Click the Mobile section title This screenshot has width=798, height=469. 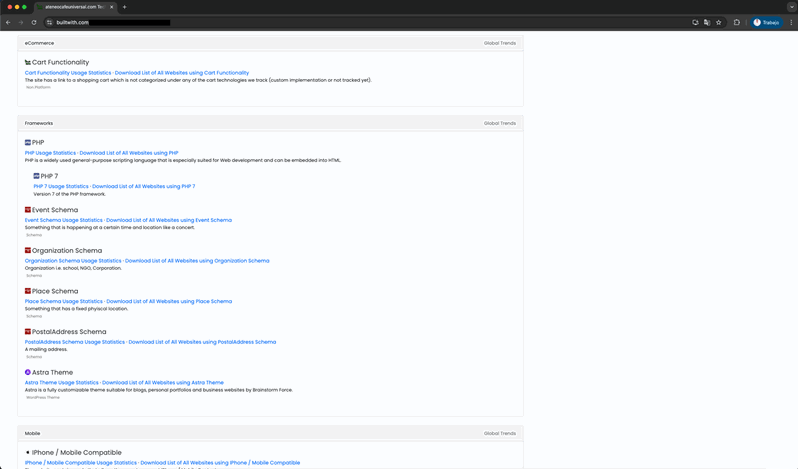(x=33, y=433)
